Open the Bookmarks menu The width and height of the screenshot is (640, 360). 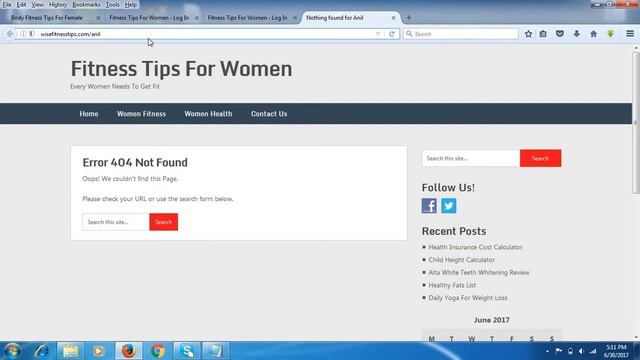pyautogui.click(x=86, y=5)
